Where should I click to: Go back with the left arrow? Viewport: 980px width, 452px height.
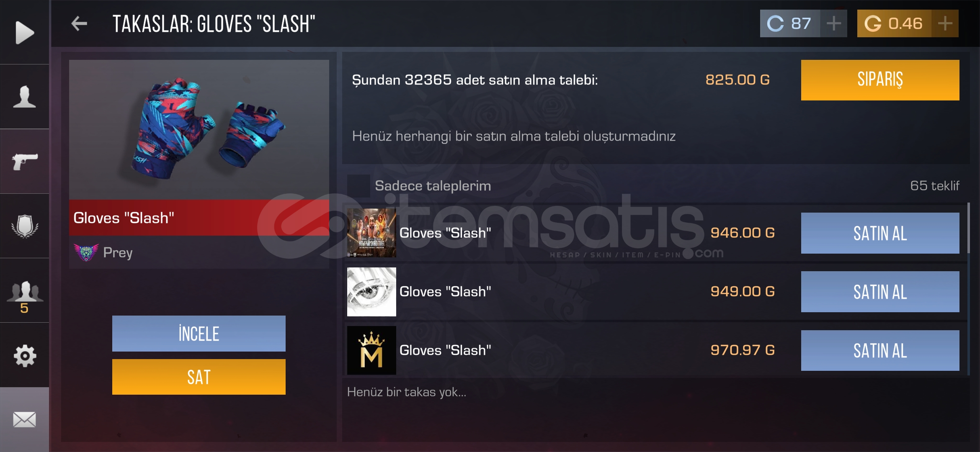coord(79,23)
